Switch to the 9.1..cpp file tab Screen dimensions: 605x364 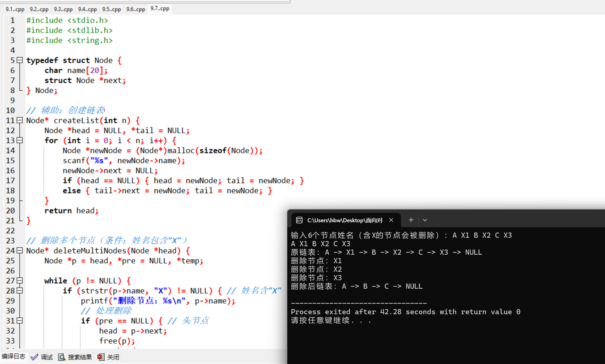pyautogui.click(x=15, y=9)
